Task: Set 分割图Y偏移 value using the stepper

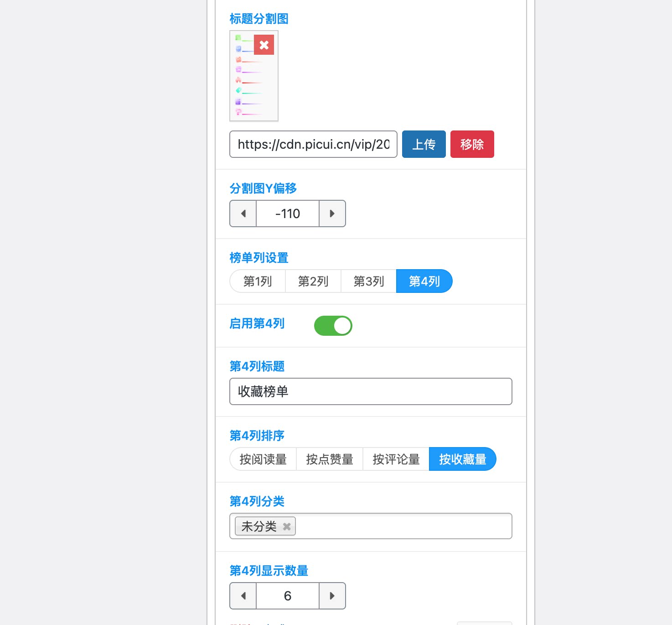Action: 287,214
